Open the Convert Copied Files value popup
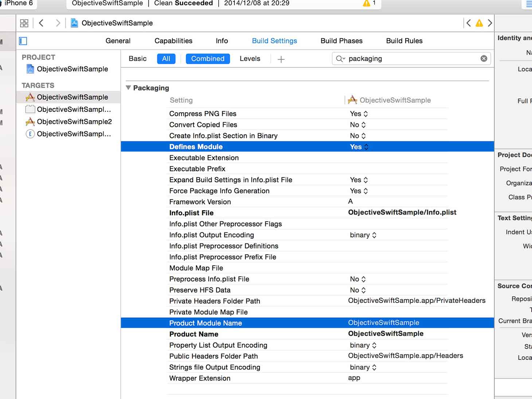The height and width of the screenshot is (399, 532). tap(358, 125)
